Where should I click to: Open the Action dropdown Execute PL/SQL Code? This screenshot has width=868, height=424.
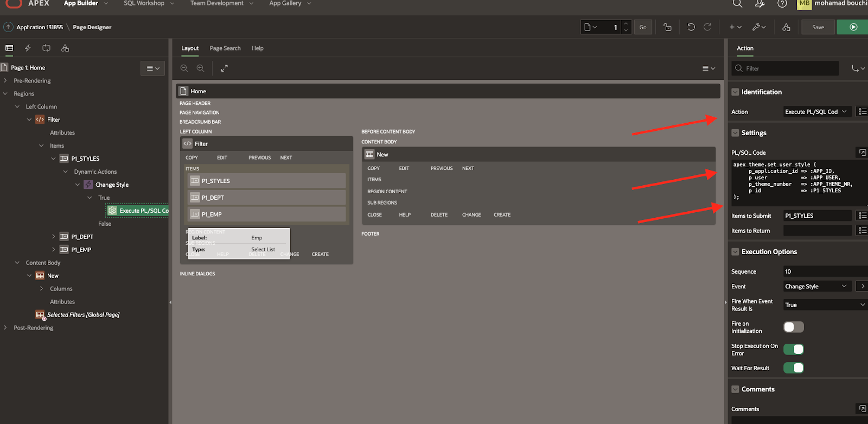tap(817, 112)
